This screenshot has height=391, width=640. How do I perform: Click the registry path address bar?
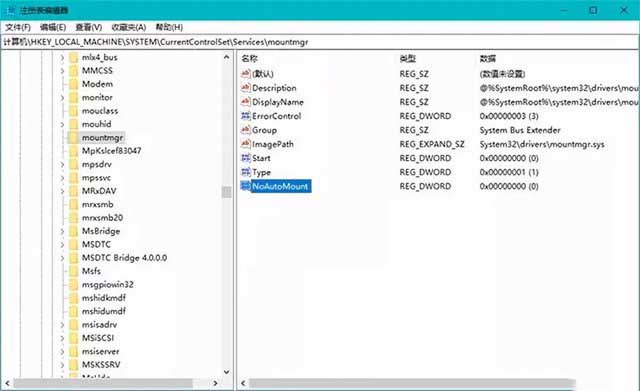pos(320,42)
